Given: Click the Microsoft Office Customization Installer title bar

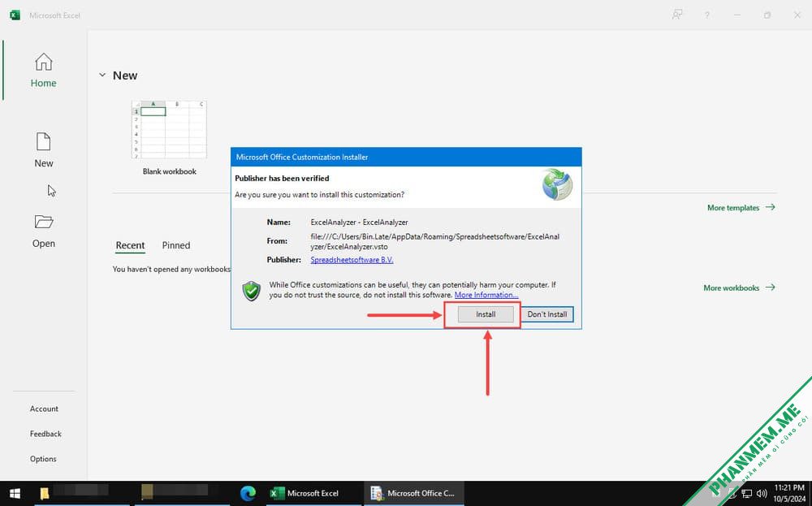Looking at the screenshot, I should (x=406, y=157).
